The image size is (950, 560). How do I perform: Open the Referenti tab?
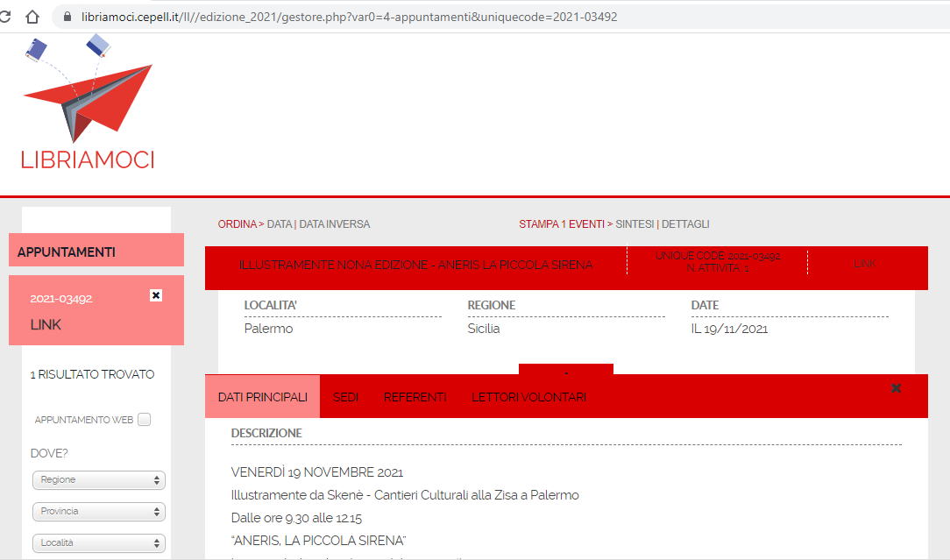tap(415, 397)
